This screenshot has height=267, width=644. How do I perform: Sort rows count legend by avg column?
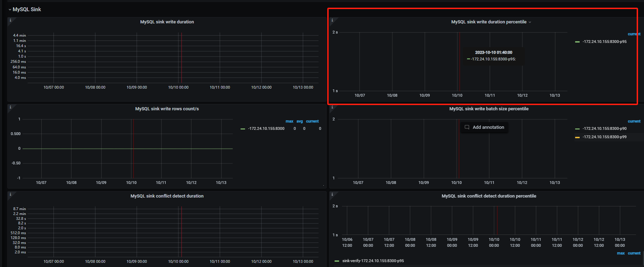point(300,121)
